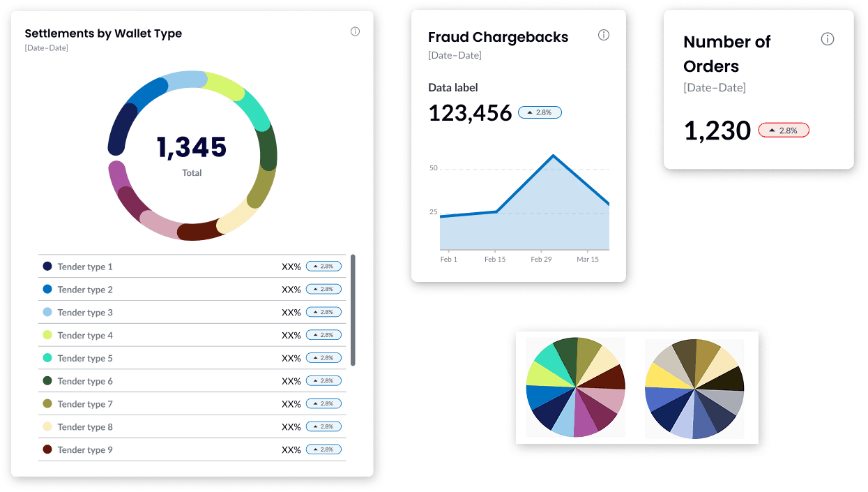
Task: Select the Tender type 1 navy legend dot
Action: coord(47,266)
